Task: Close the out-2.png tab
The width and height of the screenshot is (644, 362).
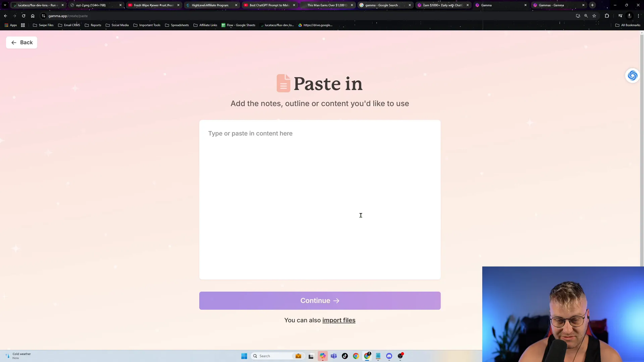Action: [120, 5]
